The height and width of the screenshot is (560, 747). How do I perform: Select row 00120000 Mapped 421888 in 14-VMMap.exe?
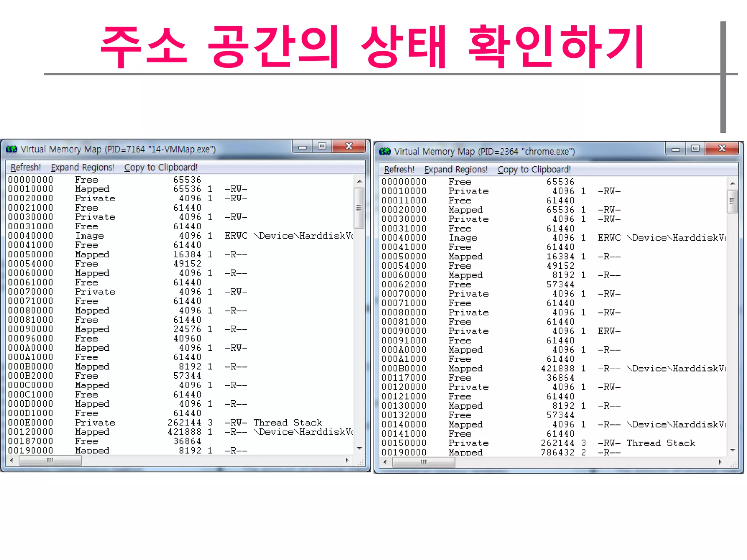click(181, 432)
